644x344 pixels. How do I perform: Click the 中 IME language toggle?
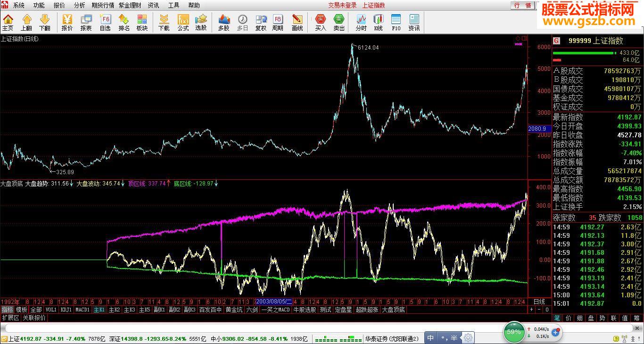click(430, 338)
